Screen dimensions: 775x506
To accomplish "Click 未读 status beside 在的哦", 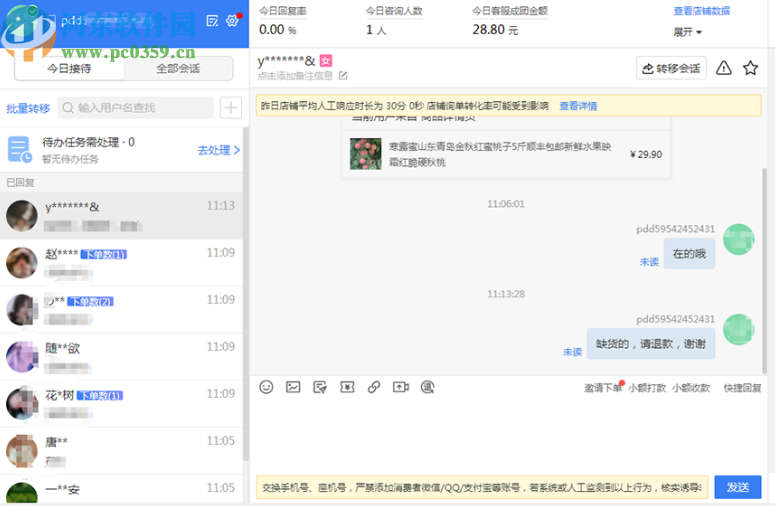I will click(x=649, y=262).
